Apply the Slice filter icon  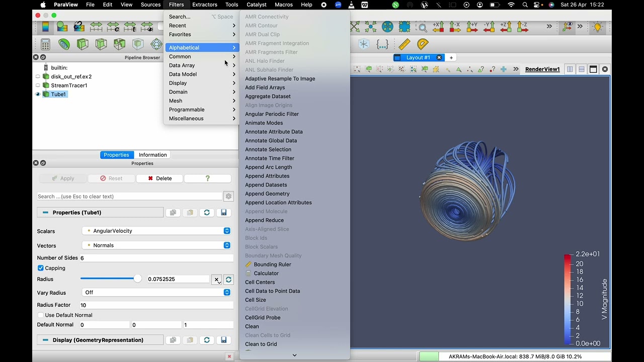[101, 44]
